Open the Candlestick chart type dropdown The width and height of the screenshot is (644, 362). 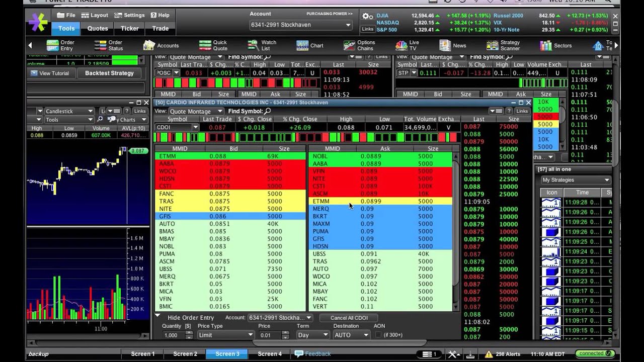69,111
